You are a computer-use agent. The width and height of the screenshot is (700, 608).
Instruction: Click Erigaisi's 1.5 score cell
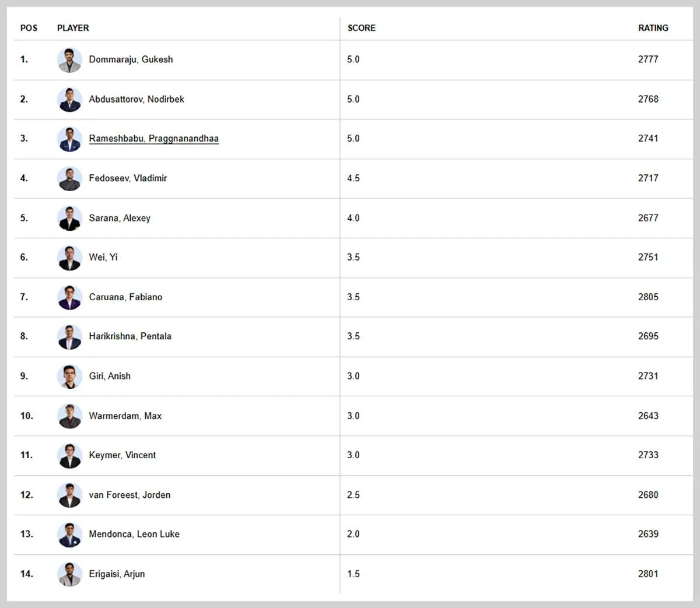tap(353, 574)
